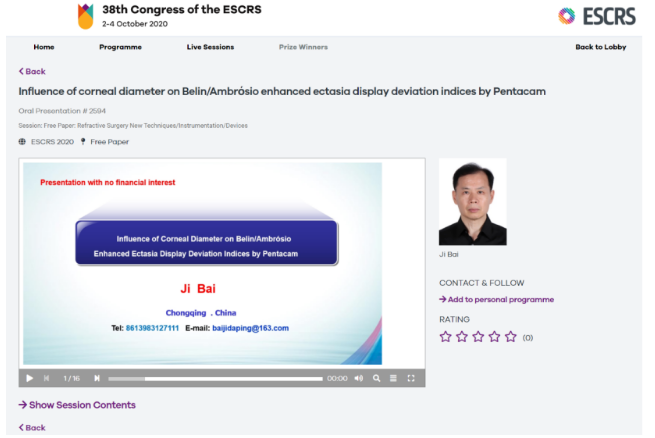Mute the player volume
The width and height of the screenshot is (655, 438).
click(359, 378)
